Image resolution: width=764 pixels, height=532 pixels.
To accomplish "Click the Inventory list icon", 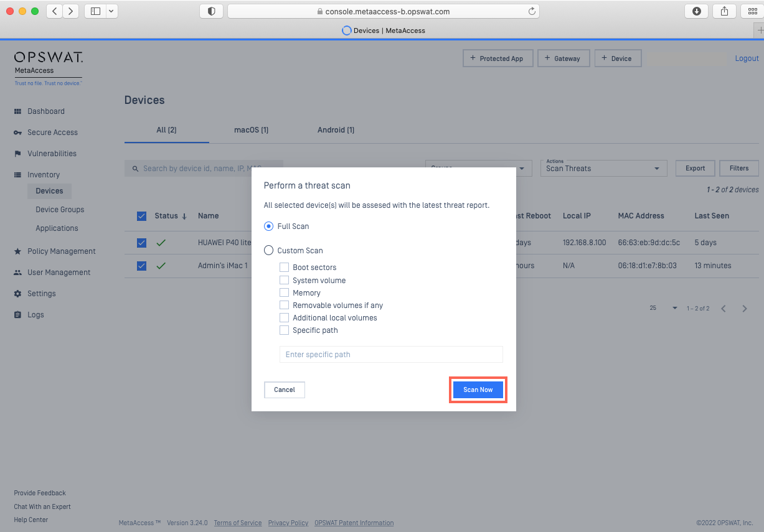I will click(x=17, y=175).
